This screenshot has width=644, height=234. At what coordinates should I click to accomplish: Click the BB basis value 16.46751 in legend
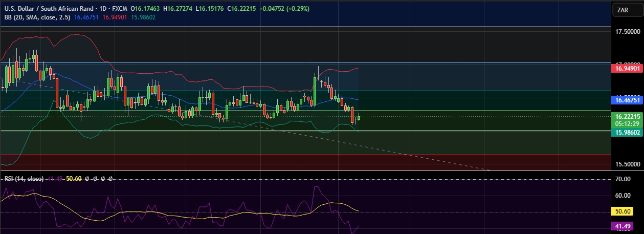86,17
